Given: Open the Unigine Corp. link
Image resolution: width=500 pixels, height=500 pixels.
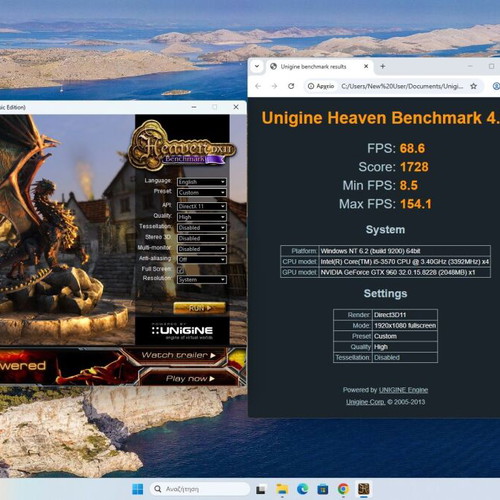Looking at the screenshot, I should point(365,402).
